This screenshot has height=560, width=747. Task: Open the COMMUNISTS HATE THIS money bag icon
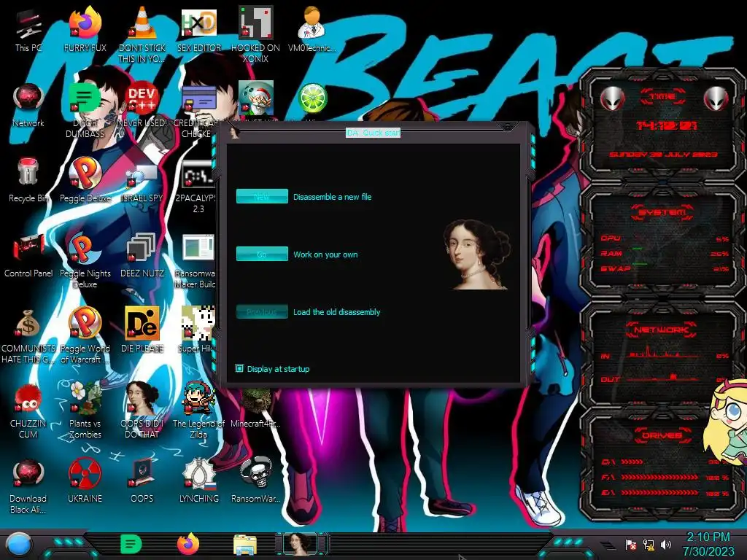28,335
